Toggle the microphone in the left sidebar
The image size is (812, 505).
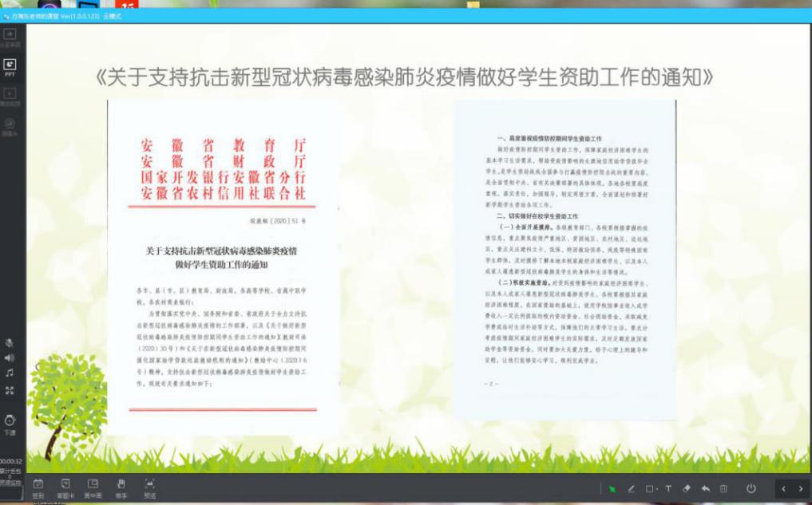click(10, 343)
